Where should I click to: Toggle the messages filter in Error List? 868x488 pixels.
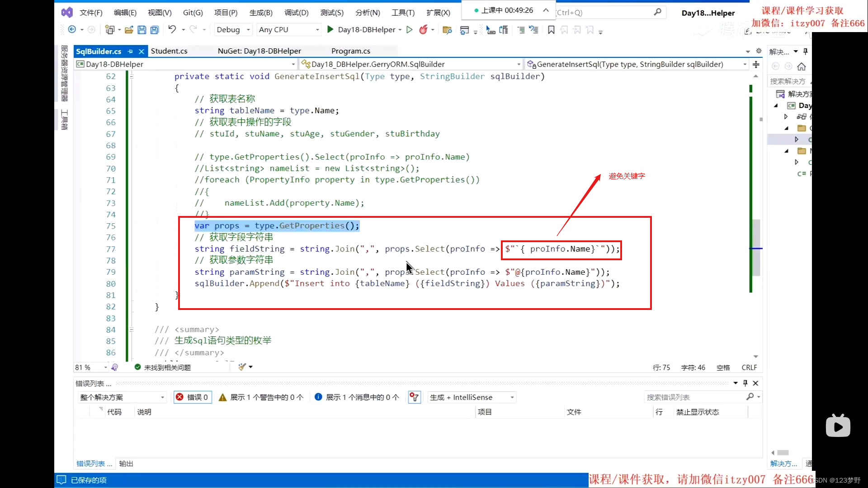click(357, 397)
